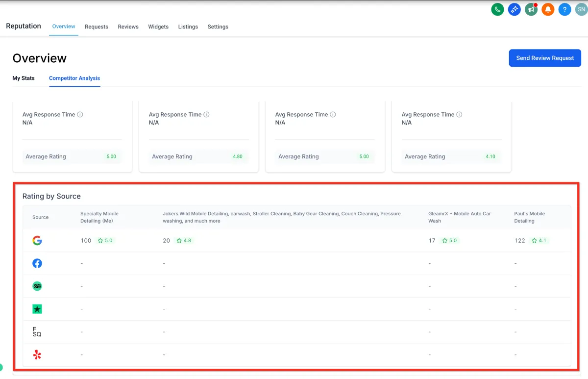The height and width of the screenshot is (379, 588).
Task: Open the Settings tab
Action: point(218,27)
